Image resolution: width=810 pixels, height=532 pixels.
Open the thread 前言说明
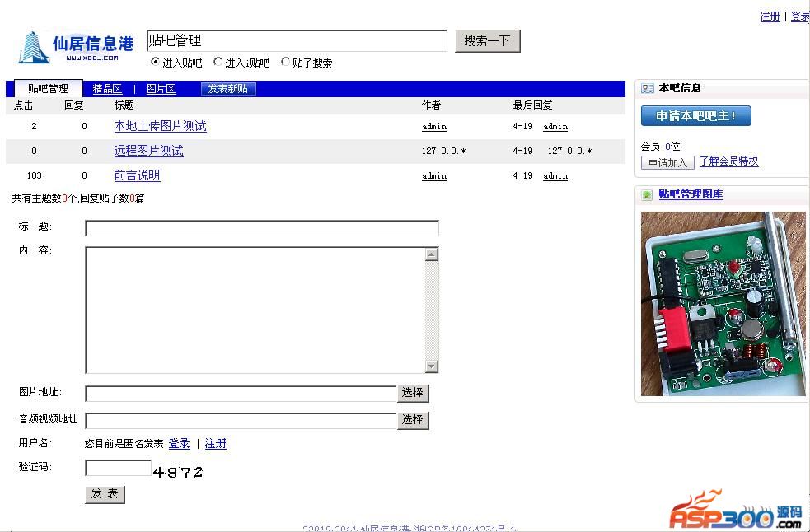coord(137,175)
